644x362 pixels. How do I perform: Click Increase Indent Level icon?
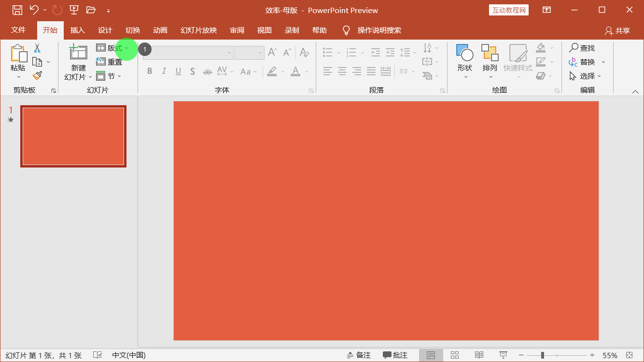pos(390,52)
